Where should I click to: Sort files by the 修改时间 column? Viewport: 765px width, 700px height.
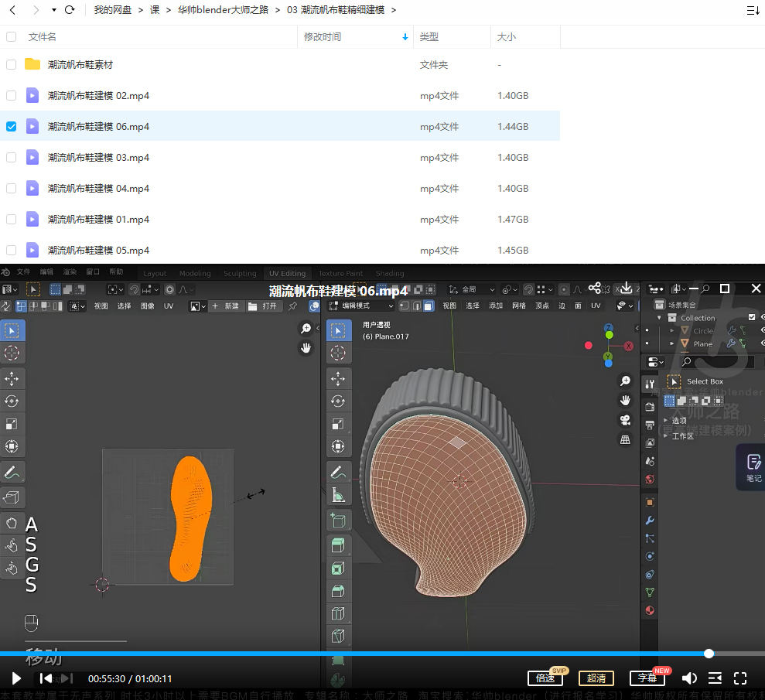coord(323,36)
